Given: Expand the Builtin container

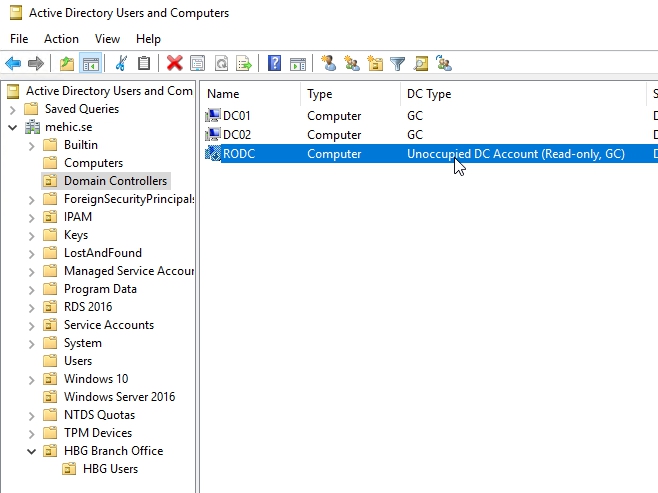Looking at the screenshot, I should (x=32, y=145).
